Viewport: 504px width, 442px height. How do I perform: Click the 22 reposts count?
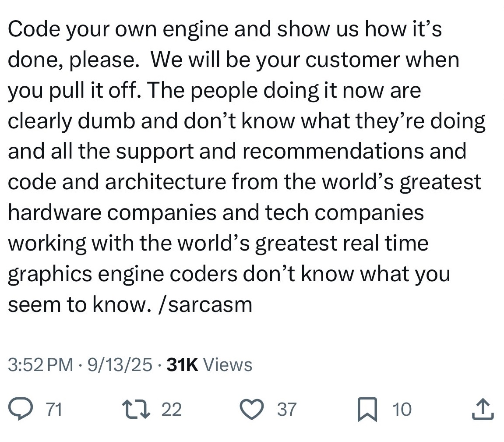(171, 409)
